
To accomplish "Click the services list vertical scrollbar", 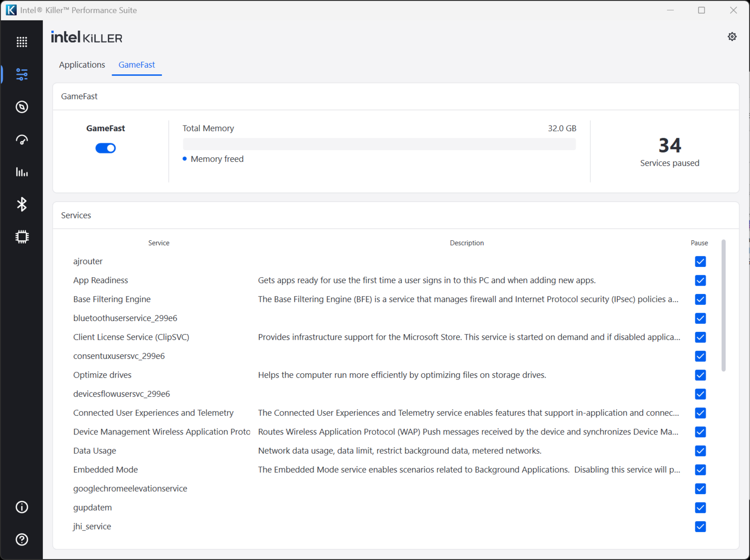I will point(723,306).
